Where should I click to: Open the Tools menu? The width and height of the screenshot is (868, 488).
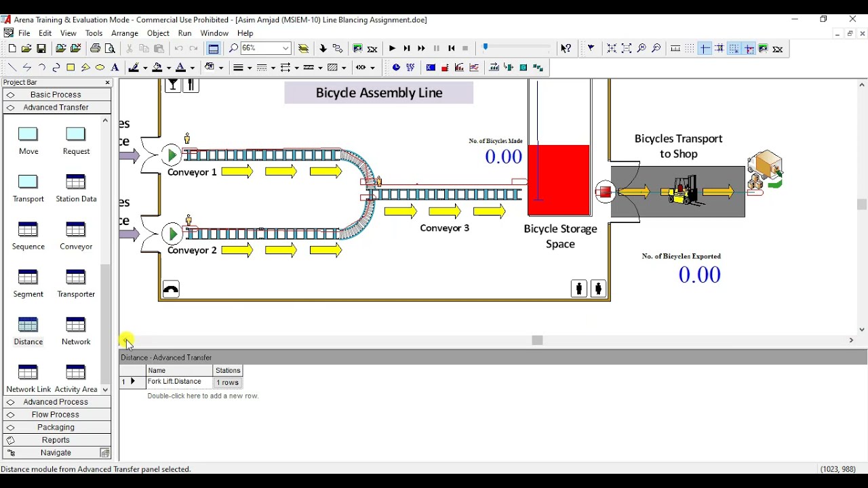pyautogui.click(x=94, y=33)
